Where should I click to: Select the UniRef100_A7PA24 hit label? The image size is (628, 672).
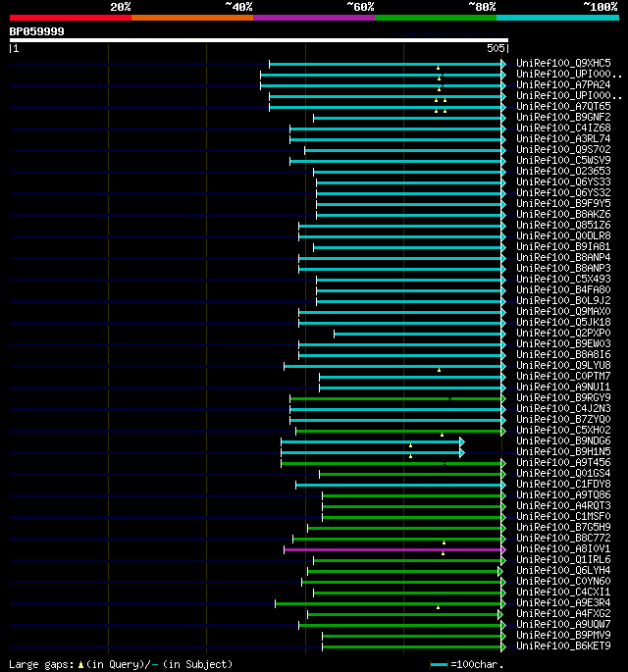pos(563,84)
